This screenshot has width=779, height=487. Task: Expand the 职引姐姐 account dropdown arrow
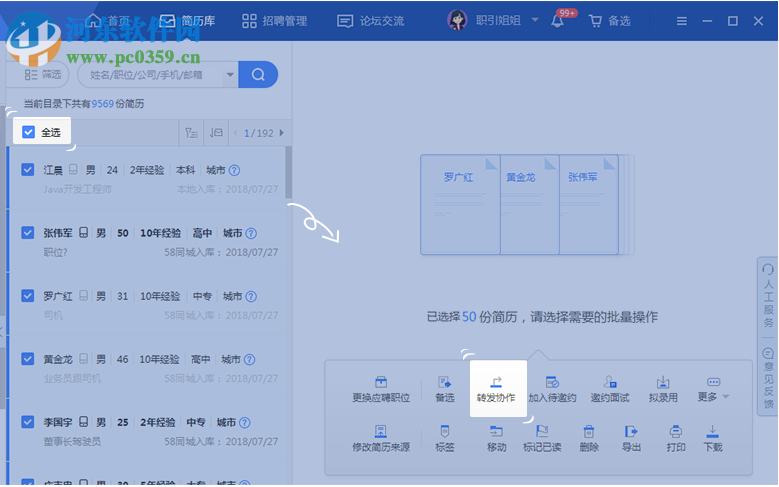tap(535, 20)
